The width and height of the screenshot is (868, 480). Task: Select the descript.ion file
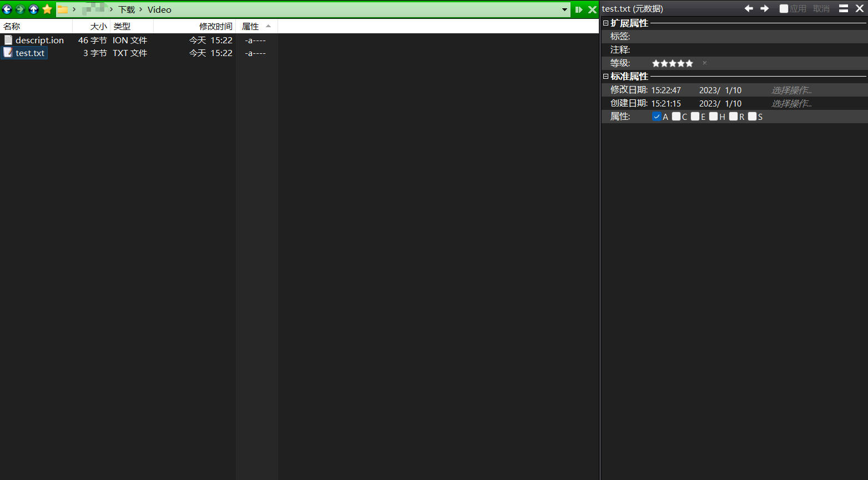tap(39, 40)
